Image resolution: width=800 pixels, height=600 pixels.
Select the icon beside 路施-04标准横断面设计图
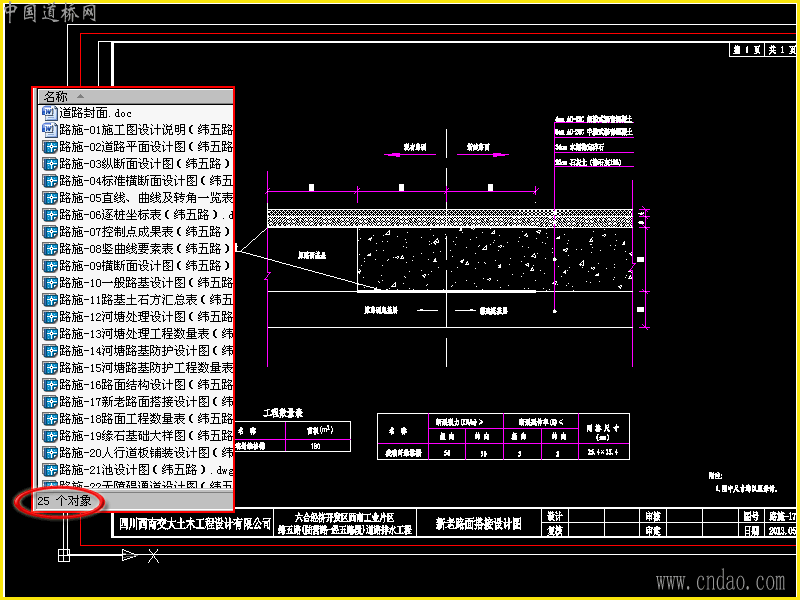coord(49,181)
